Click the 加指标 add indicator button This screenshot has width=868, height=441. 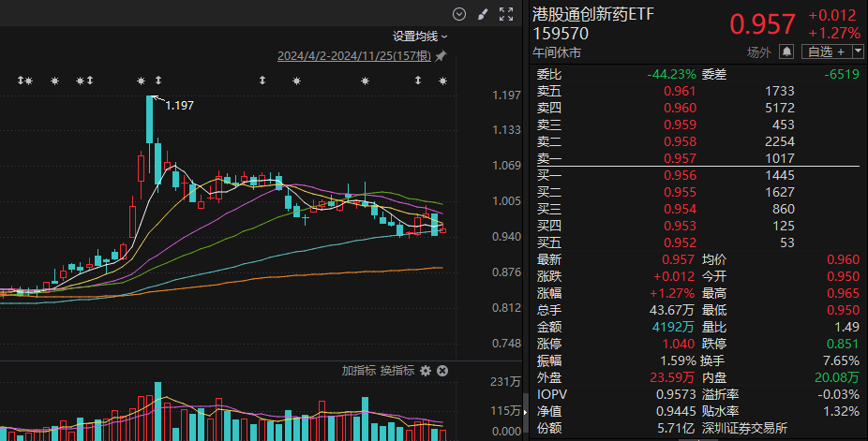[359, 371]
